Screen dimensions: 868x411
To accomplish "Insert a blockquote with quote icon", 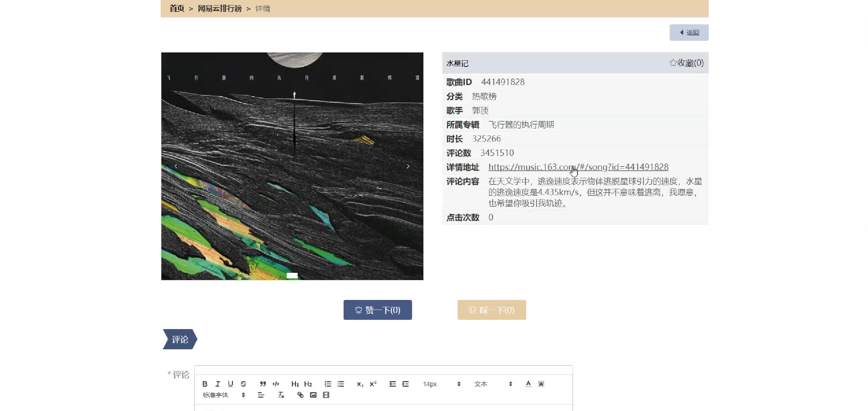I will pos(263,384).
